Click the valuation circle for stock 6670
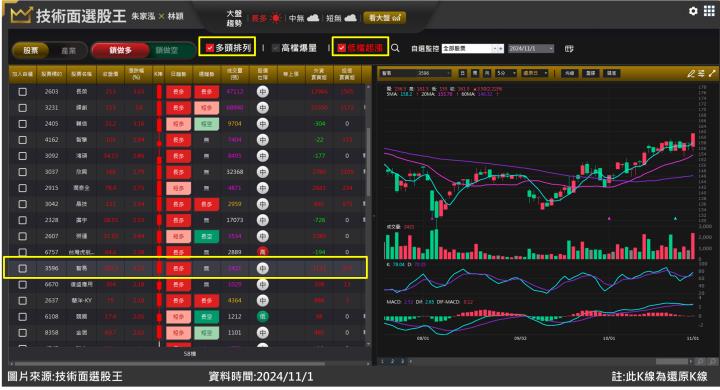The width and height of the screenshot is (720, 390). pyautogui.click(x=262, y=284)
